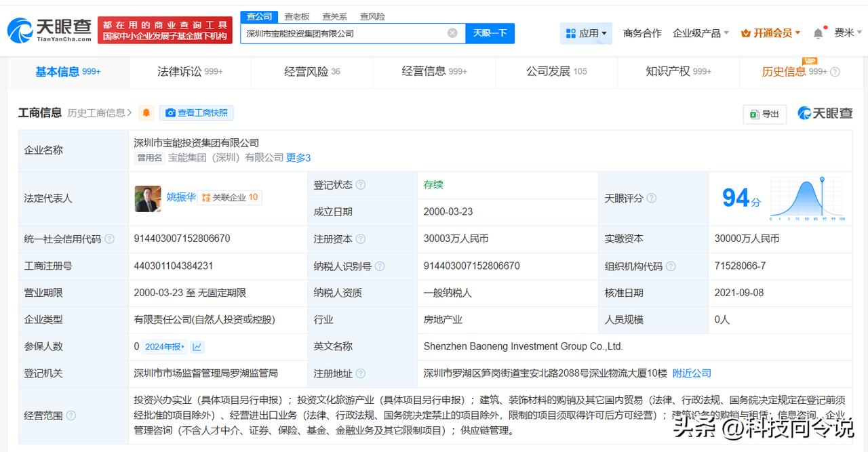Open the 2024年报 report dropdown
Viewport: 868px width, 452px height.
tap(164, 347)
